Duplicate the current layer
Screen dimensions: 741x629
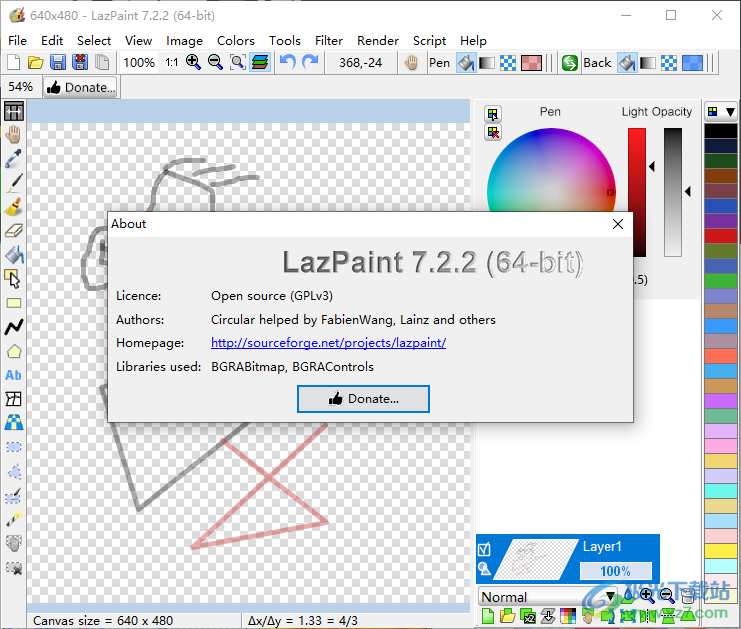tap(528, 616)
